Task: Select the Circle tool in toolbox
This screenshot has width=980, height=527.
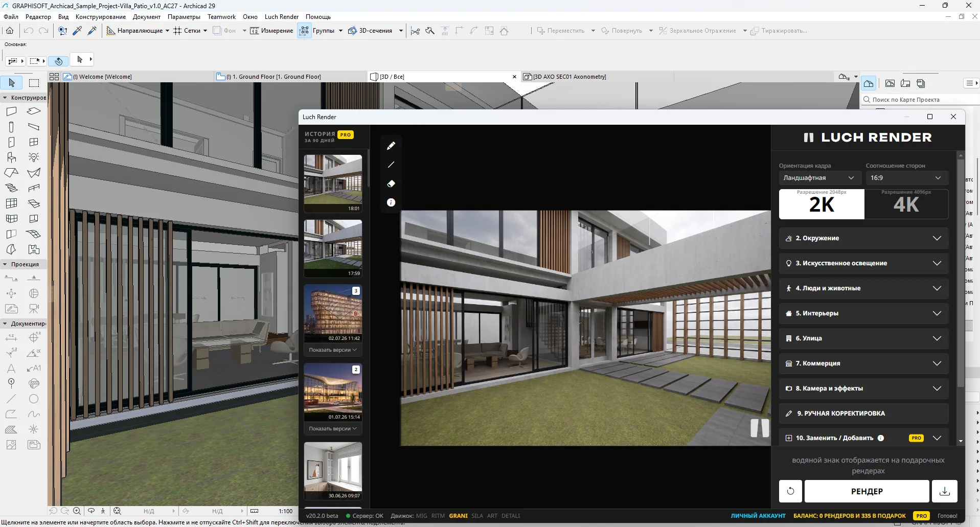Action: tap(34, 399)
